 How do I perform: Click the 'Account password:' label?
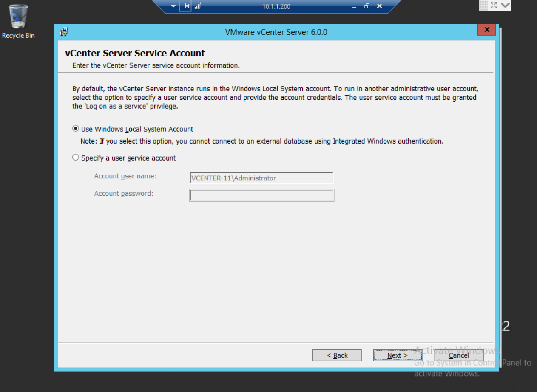coord(124,193)
